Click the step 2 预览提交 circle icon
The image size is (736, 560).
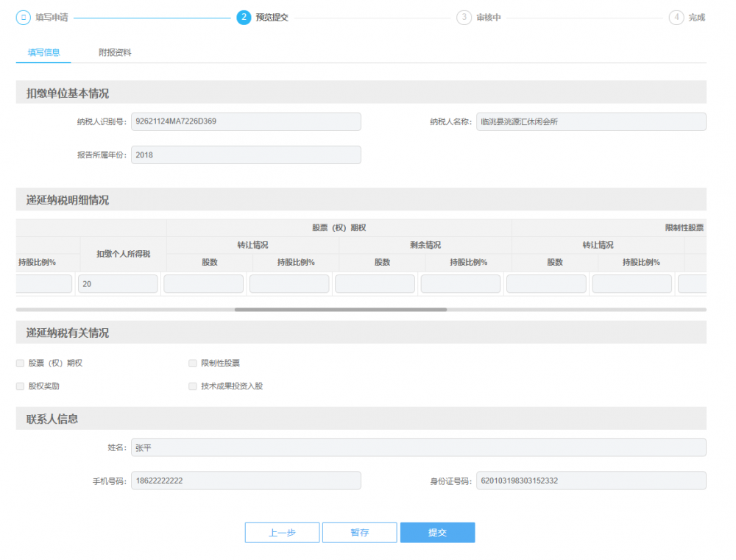click(244, 18)
